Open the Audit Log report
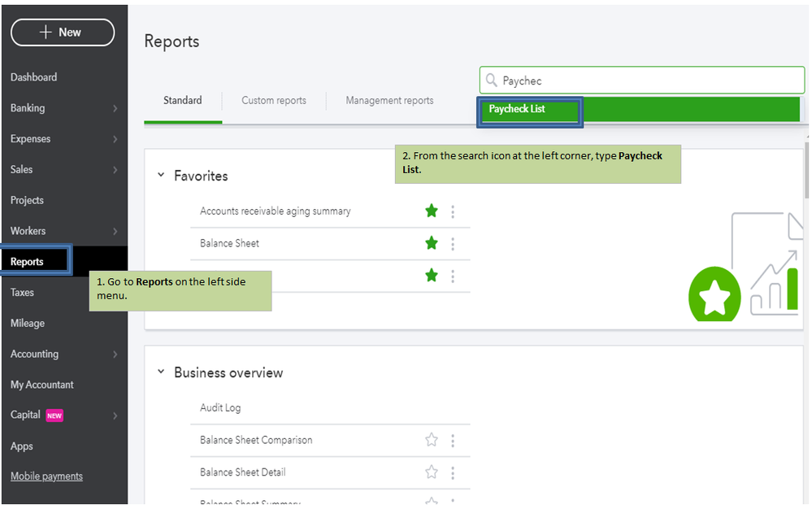This screenshot has height=509, width=812. (220, 408)
